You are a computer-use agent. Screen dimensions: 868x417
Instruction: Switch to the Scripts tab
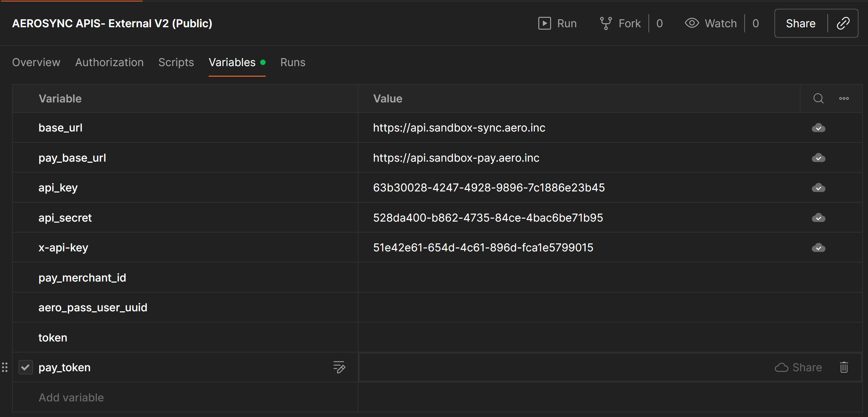point(176,62)
